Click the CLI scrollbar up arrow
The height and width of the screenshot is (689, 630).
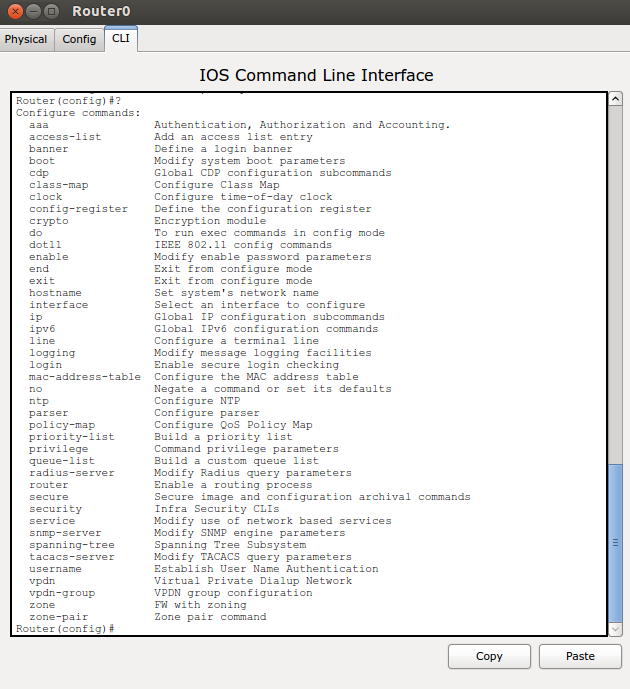tap(617, 98)
